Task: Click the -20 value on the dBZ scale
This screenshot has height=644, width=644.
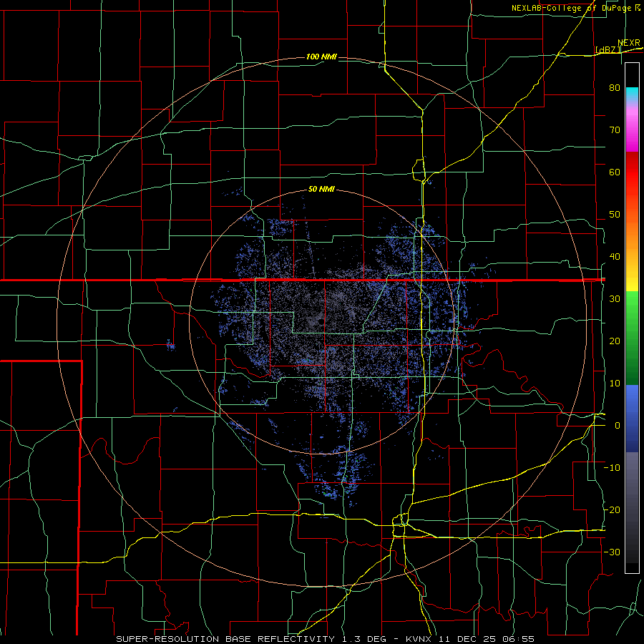Action: pos(612,510)
